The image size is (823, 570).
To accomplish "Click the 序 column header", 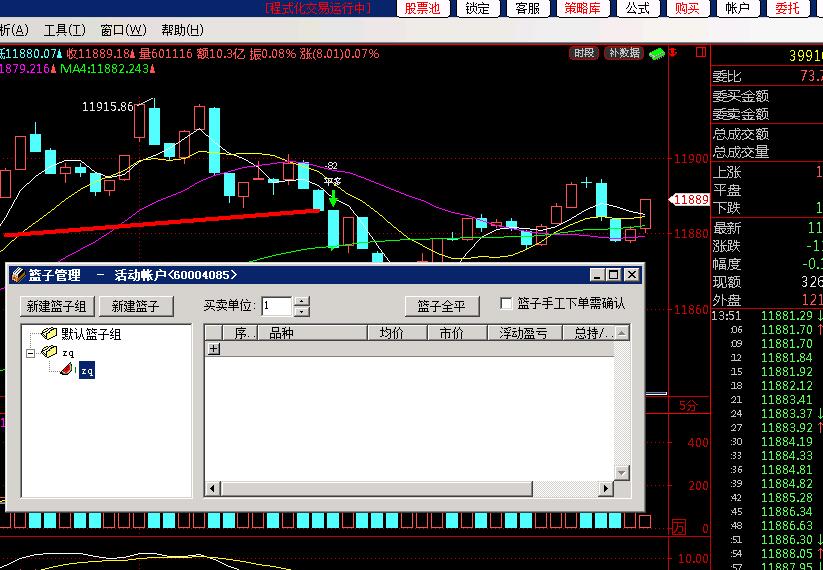I will (240, 333).
